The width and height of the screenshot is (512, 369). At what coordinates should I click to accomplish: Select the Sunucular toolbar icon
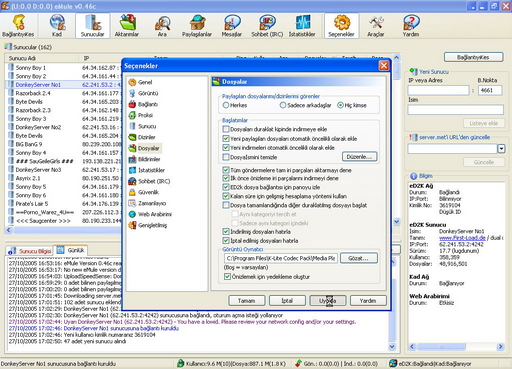(92, 26)
